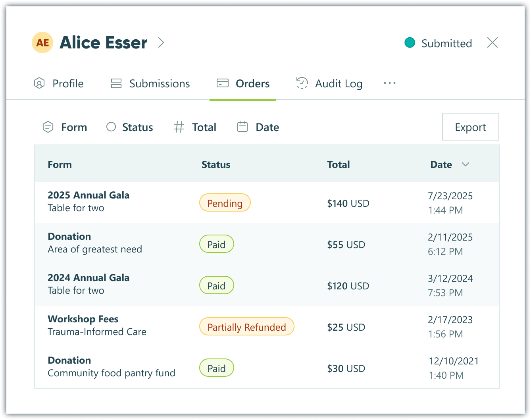The width and height of the screenshot is (531, 420).
Task: Open the Date filter
Action: point(258,127)
